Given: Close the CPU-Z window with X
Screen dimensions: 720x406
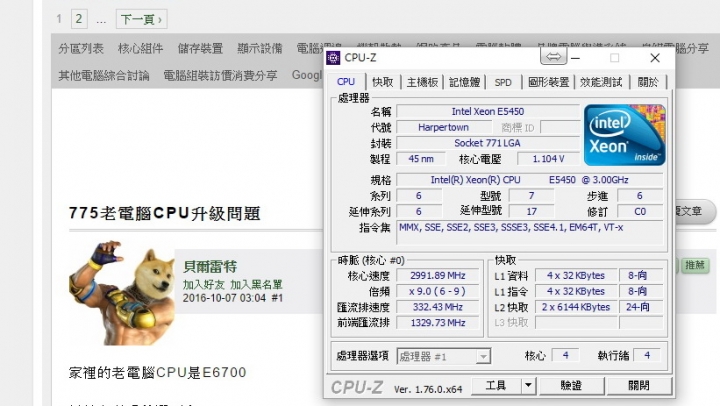Looking at the screenshot, I should click(655, 58).
